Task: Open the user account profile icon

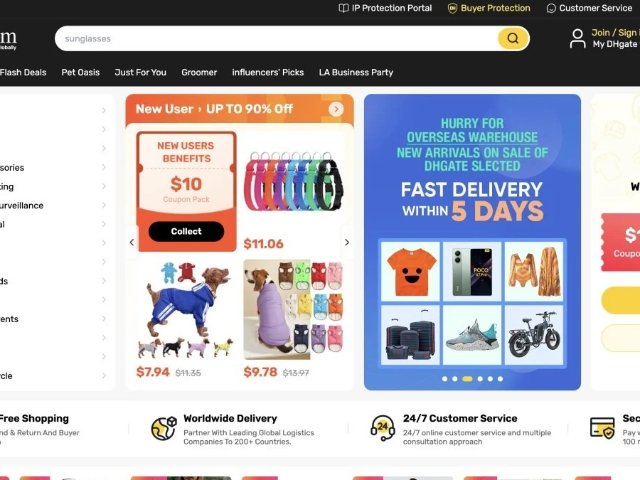Action: 577,38
